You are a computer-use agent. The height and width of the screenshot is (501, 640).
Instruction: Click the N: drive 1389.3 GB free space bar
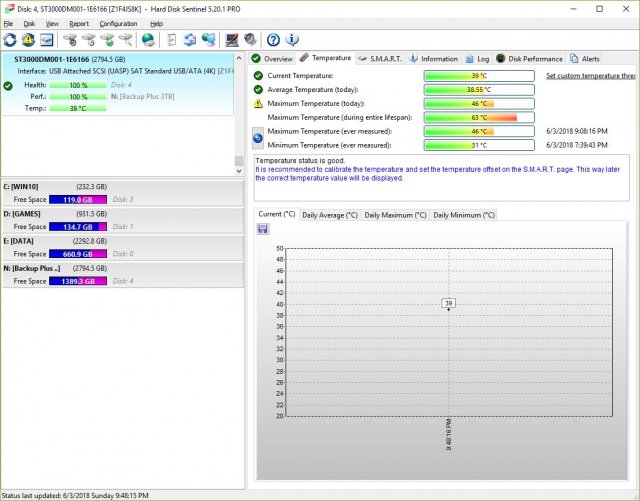coord(78,281)
